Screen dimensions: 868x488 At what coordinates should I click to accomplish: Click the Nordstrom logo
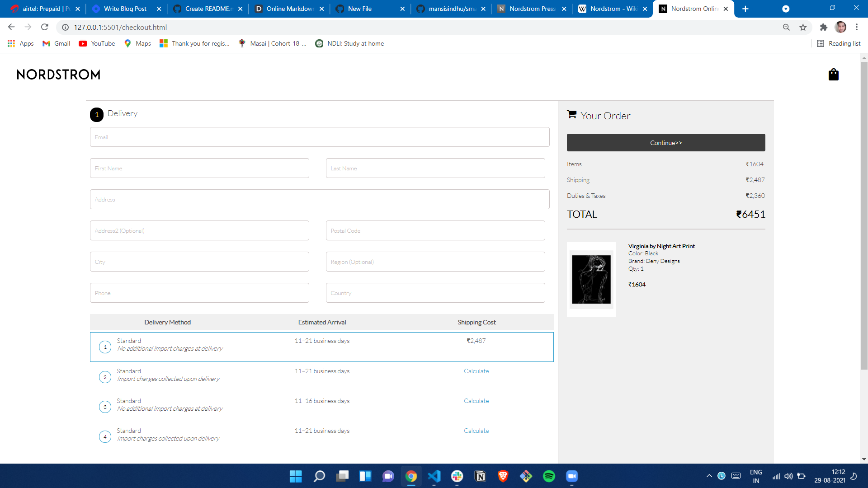click(x=59, y=75)
